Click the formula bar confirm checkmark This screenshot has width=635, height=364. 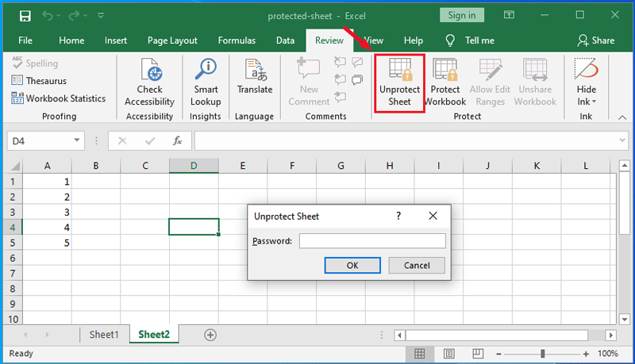point(150,140)
